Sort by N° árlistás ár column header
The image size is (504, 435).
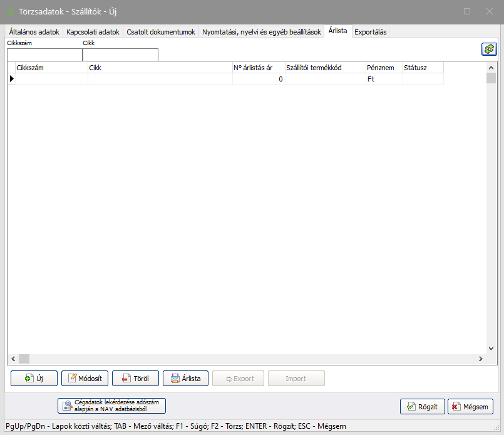[x=258, y=68]
